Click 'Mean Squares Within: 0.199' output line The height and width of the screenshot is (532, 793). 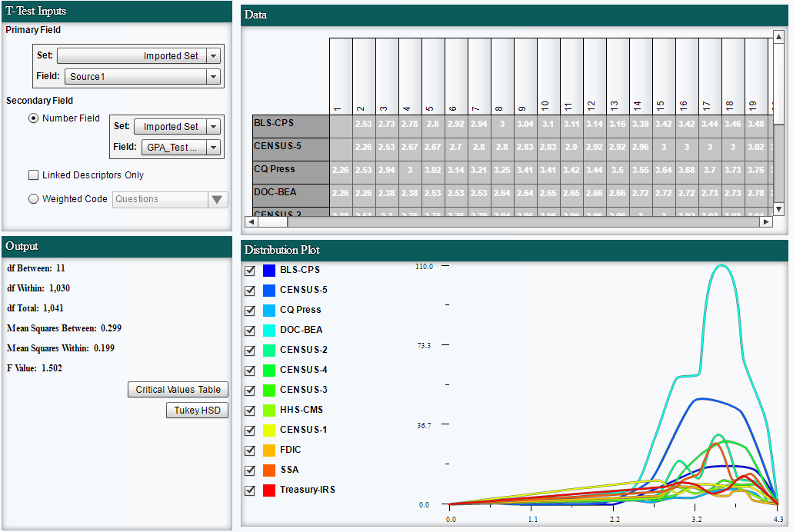61,348
